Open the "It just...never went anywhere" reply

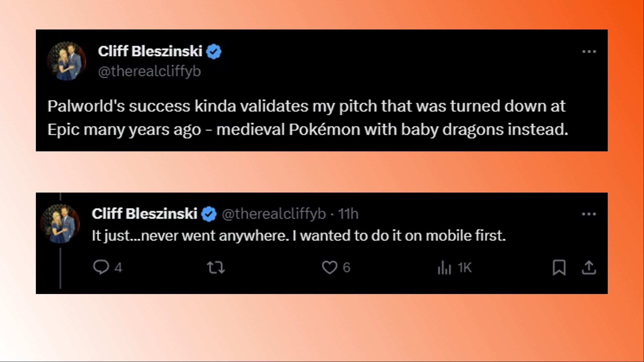point(298,236)
